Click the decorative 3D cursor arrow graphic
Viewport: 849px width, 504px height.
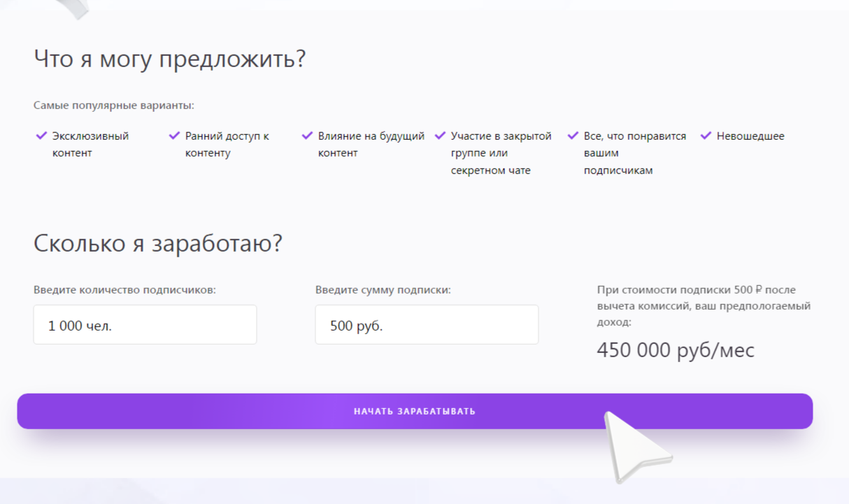pyautogui.click(x=633, y=445)
